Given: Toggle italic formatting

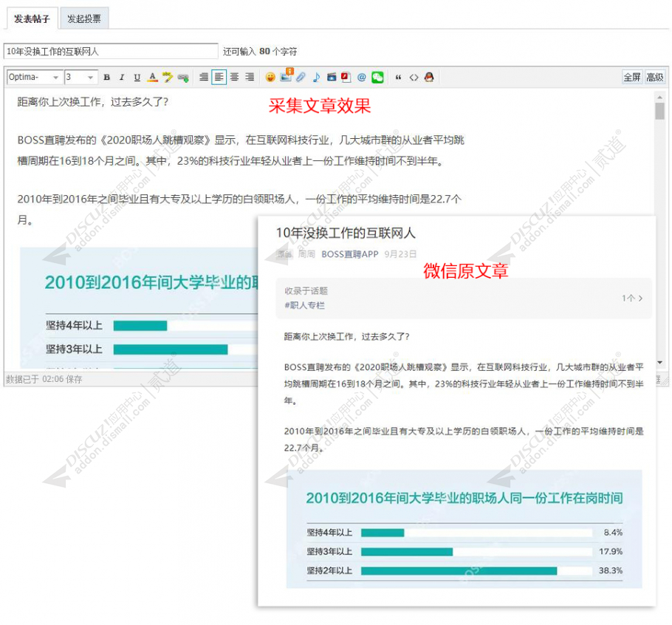Looking at the screenshot, I should [122, 77].
